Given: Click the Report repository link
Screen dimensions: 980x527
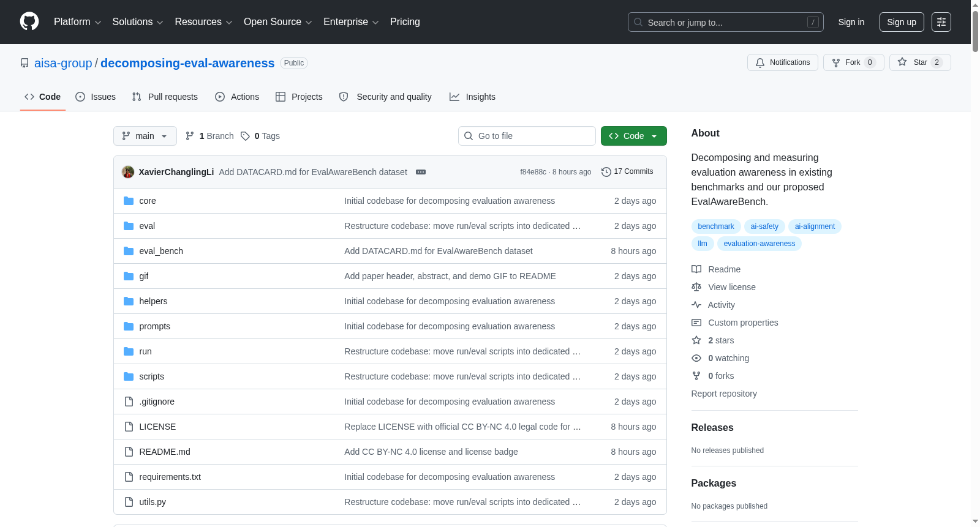Looking at the screenshot, I should tap(724, 394).
